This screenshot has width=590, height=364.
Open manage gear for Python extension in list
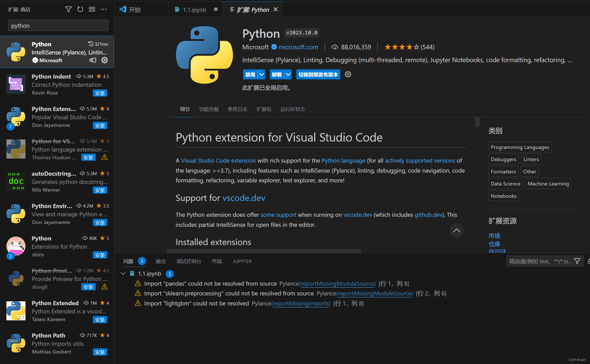104,60
